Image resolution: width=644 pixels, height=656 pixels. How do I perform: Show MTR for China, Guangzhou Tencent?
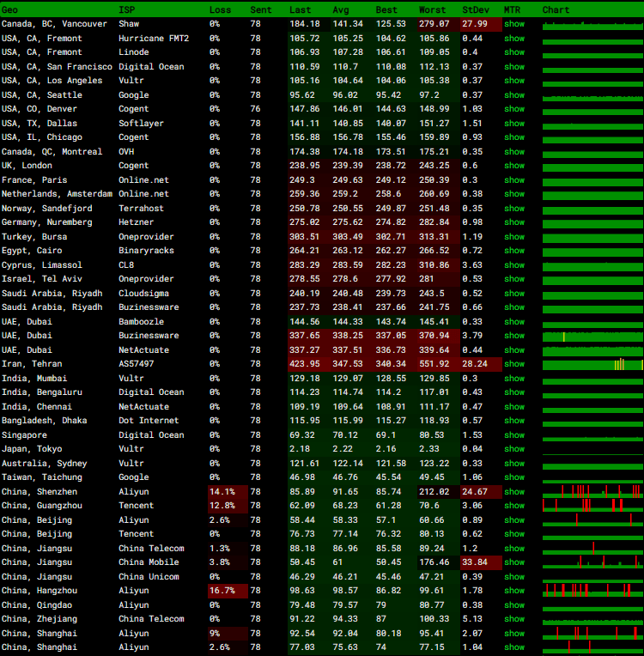[514, 506]
